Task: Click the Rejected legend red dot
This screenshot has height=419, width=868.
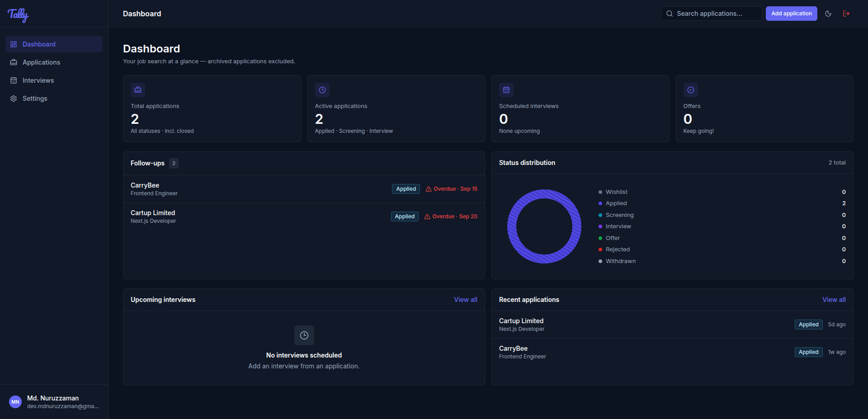Action: (x=600, y=250)
